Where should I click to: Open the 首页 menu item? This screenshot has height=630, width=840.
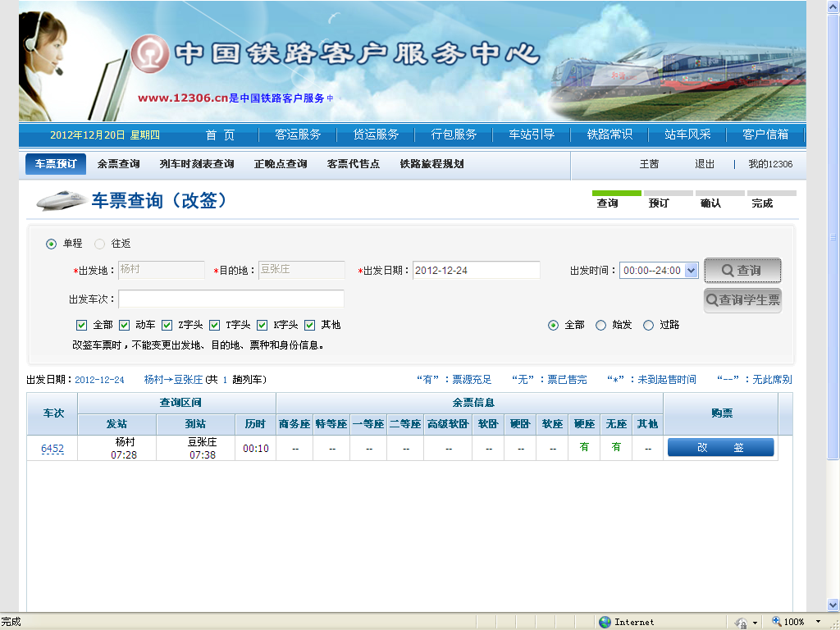point(220,135)
